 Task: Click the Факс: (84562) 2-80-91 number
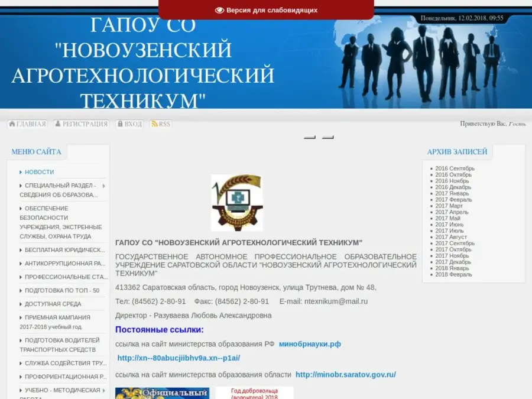point(231,301)
